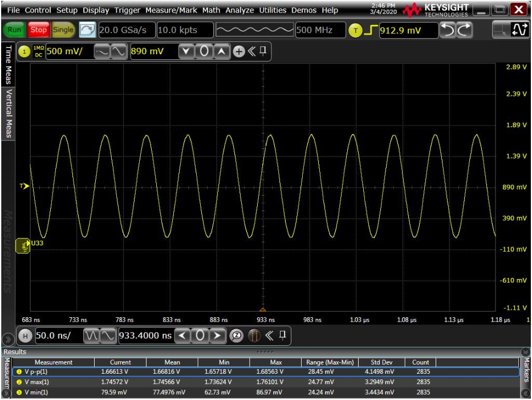Select the V max(1) measurement row

coord(265,382)
